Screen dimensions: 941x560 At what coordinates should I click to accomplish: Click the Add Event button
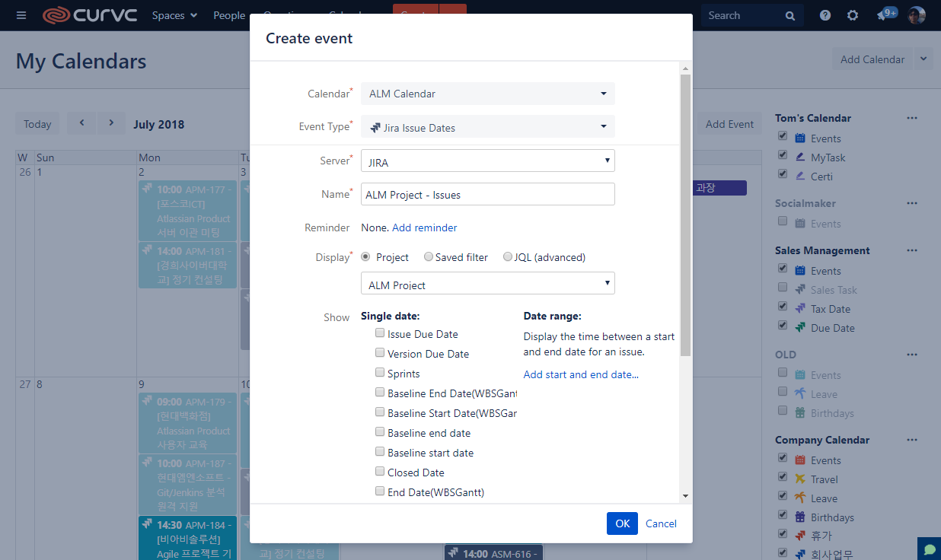click(x=729, y=124)
